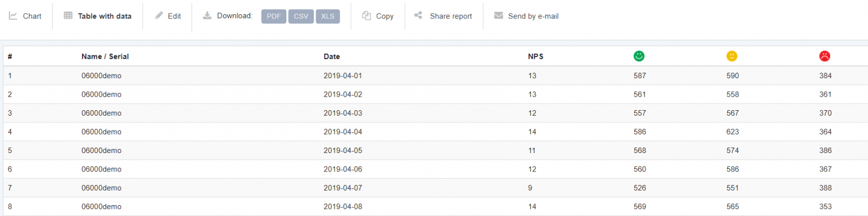
Task: Select the date cell 2019-04-02
Action: click(x=343, y=94)
